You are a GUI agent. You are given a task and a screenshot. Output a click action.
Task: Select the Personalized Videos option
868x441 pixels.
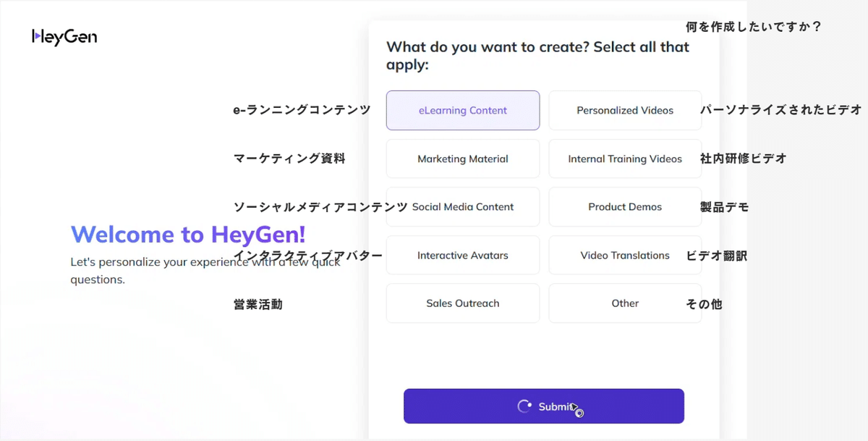(624, 110)
